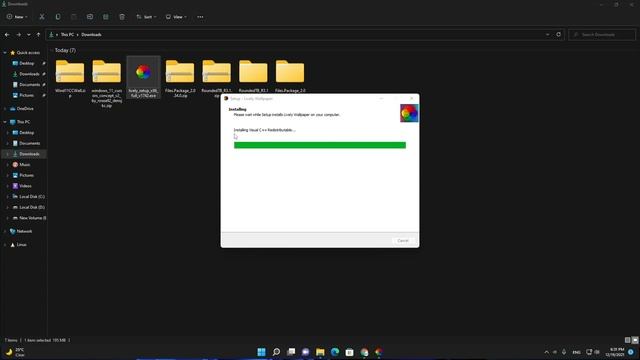This screenshot has width=640, height=360.
Task: Open the Music folder
Action: pyautogui.click(x=24, y=164)
